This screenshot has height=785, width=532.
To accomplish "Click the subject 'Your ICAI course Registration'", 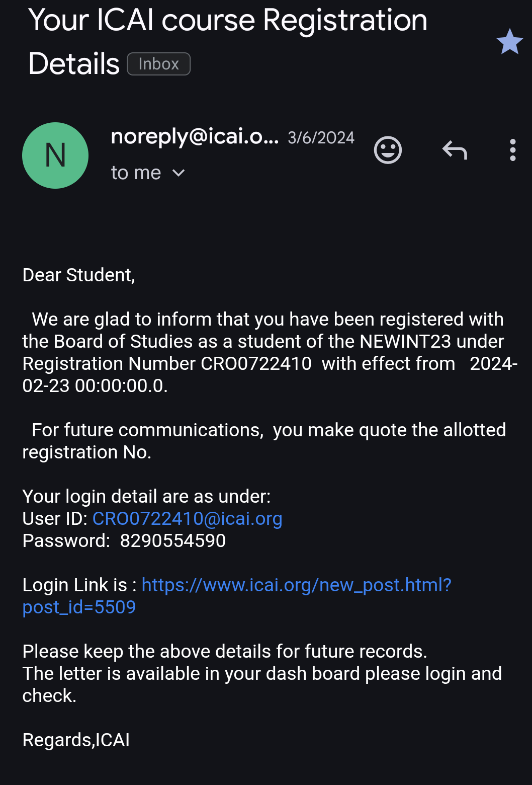I will click(227, 21).
